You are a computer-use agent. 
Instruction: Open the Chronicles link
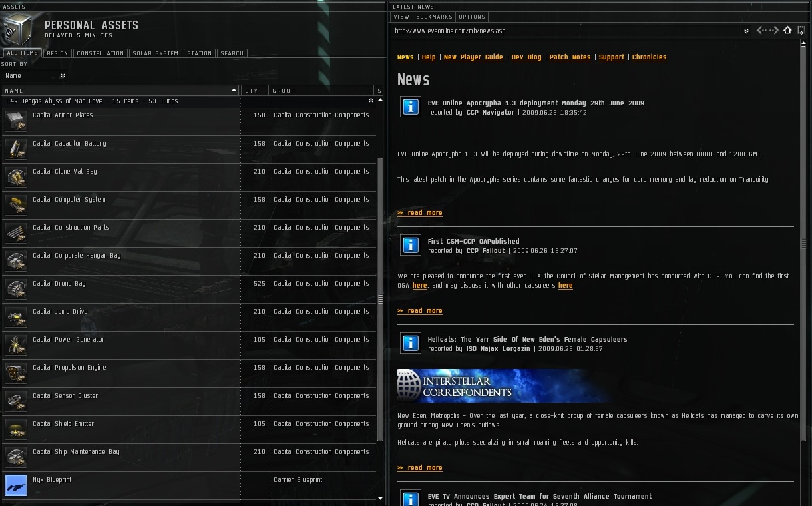click(649, 57)
